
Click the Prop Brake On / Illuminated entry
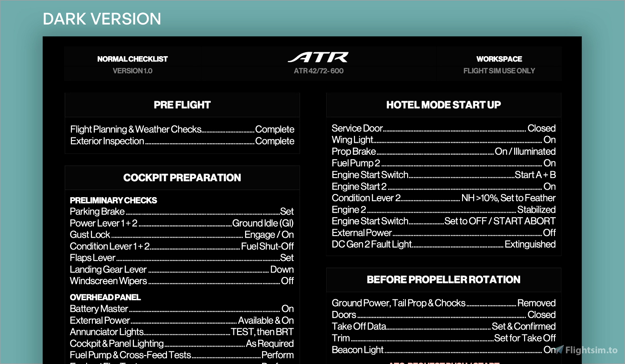[443, 151]
